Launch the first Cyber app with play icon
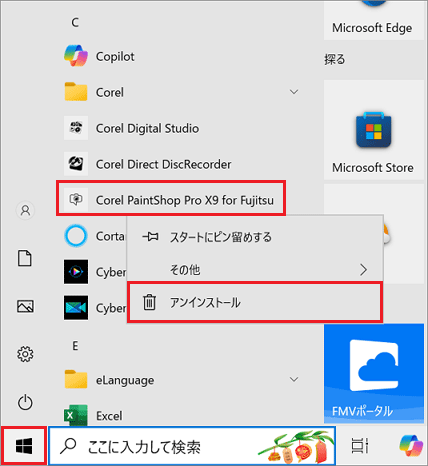The image size is (428, 466). [76, 272]
